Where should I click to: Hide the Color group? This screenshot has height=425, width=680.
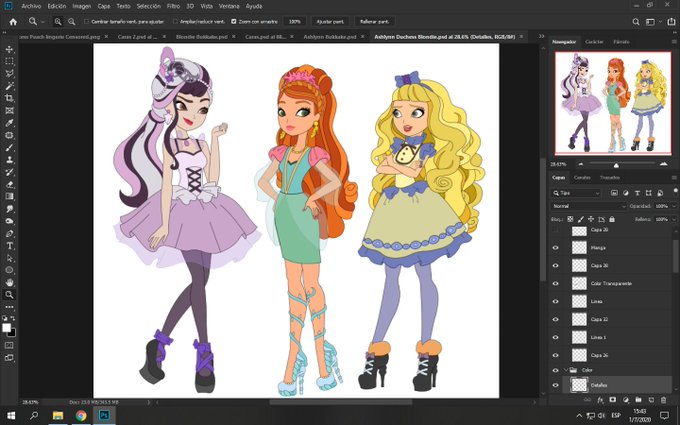pyautogui.click(x=555, y=370)
